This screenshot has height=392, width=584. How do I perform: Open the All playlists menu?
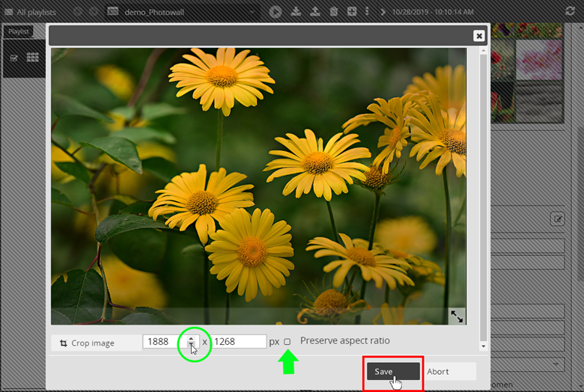pos(31,12)
